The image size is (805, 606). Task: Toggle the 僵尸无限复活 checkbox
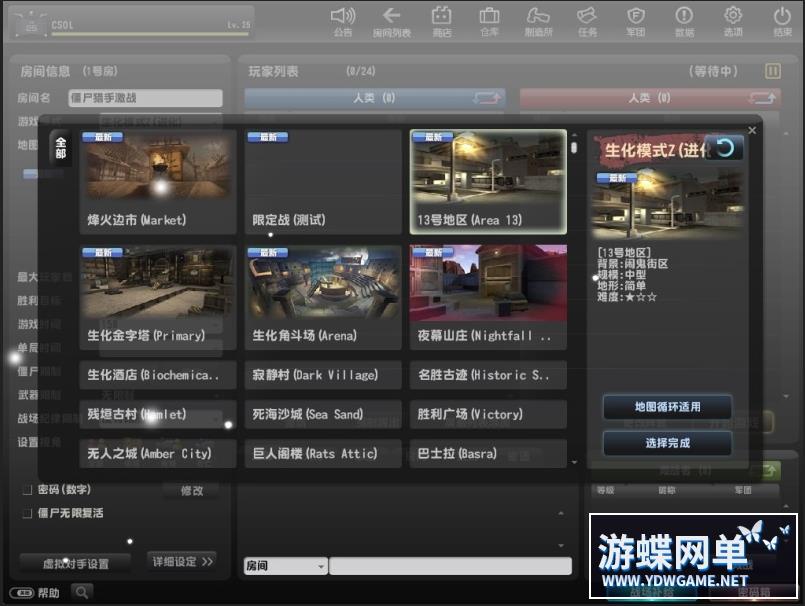click(27, 513)
